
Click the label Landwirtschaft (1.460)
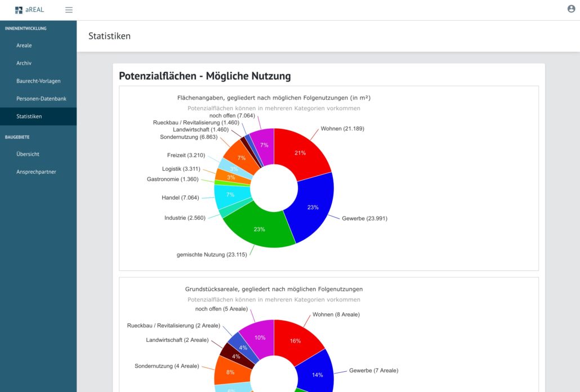click(x=201, y=130)
